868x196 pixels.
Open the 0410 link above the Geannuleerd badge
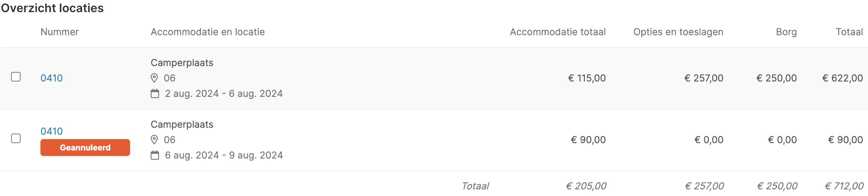coord(51,131)
